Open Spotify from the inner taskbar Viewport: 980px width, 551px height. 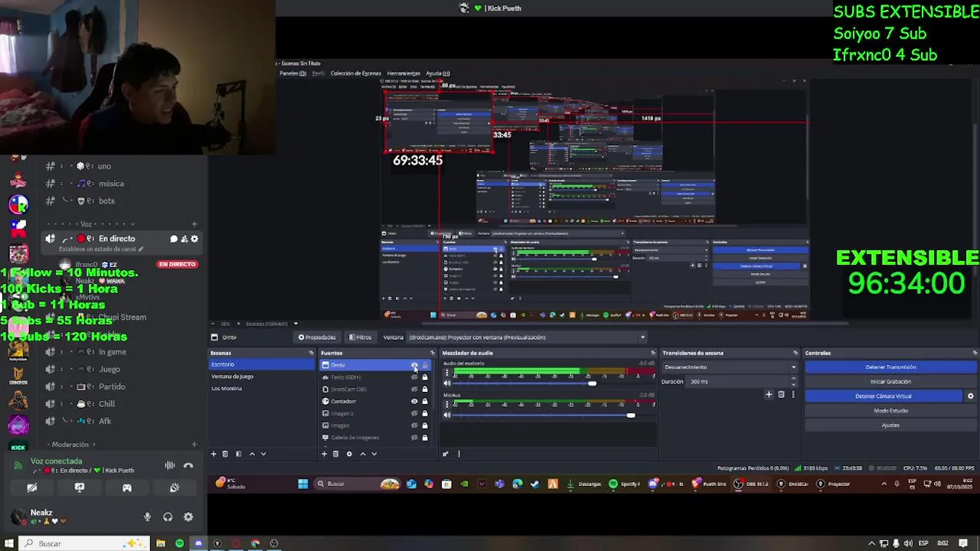tap(625, 484)
